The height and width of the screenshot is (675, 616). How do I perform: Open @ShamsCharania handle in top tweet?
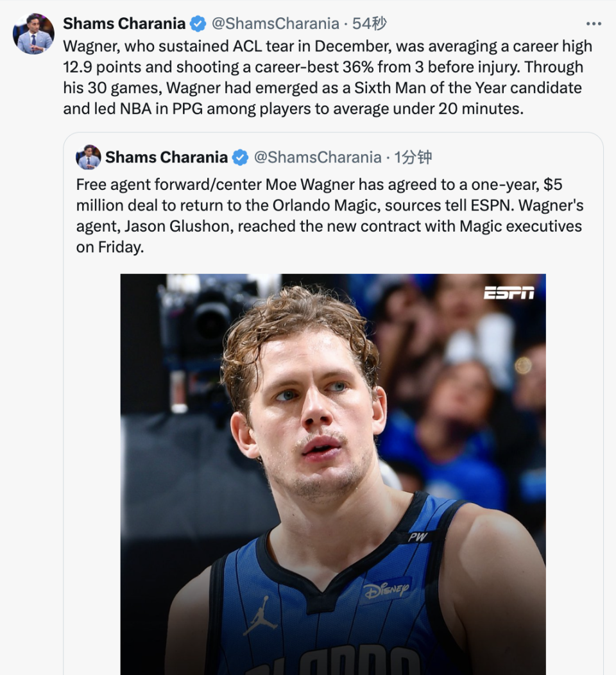point(275,24)
